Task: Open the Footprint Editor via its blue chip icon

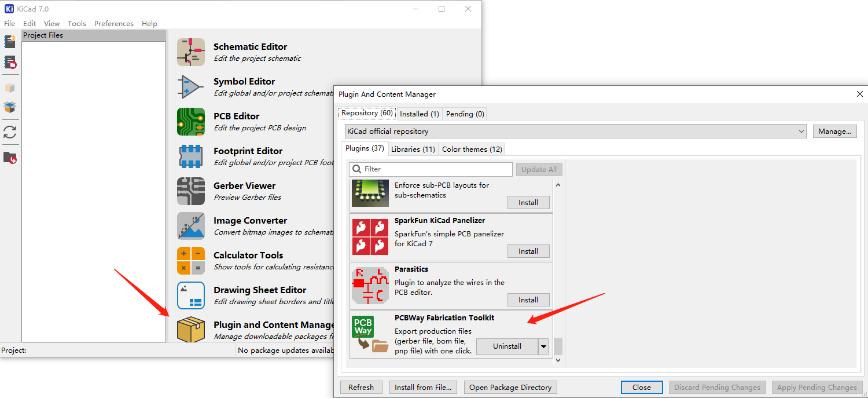Action: 191,156
